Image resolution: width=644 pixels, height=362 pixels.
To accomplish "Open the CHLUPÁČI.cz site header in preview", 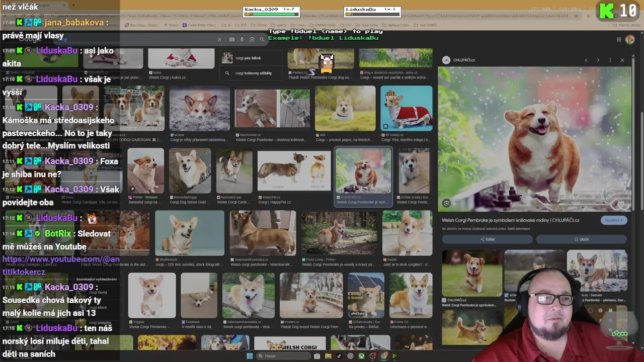I will (458, 60).
